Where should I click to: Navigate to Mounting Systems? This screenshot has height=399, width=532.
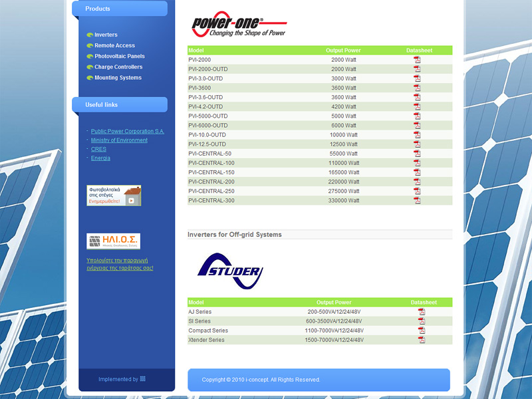pyautogui.click(x=118, y=78)
